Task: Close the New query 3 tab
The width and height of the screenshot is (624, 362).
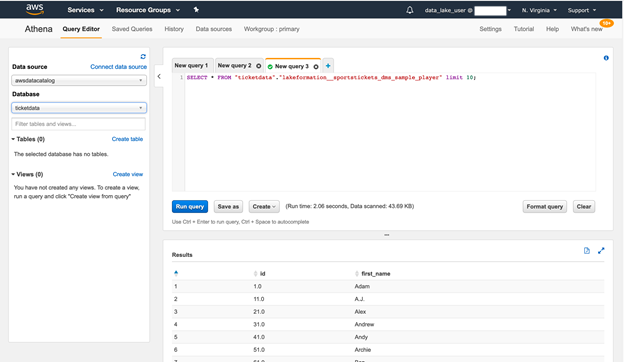Action: click(316, 66)
